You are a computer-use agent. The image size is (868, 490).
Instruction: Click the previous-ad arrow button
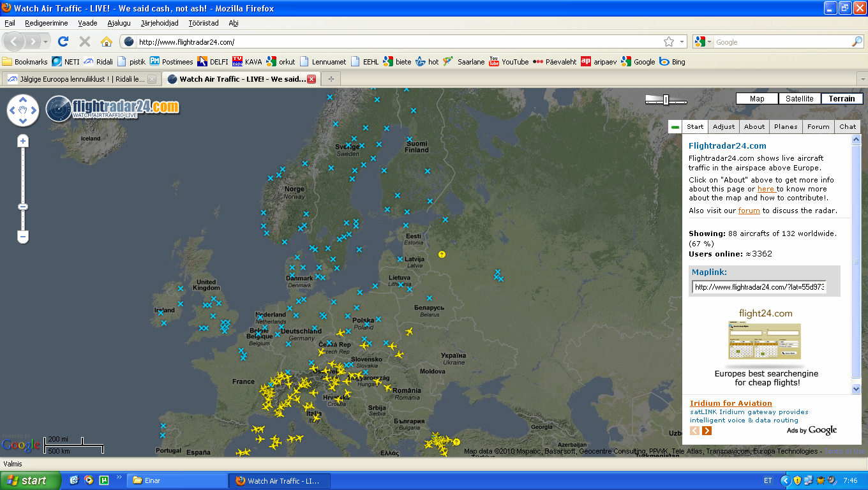[x=694, y=431]
